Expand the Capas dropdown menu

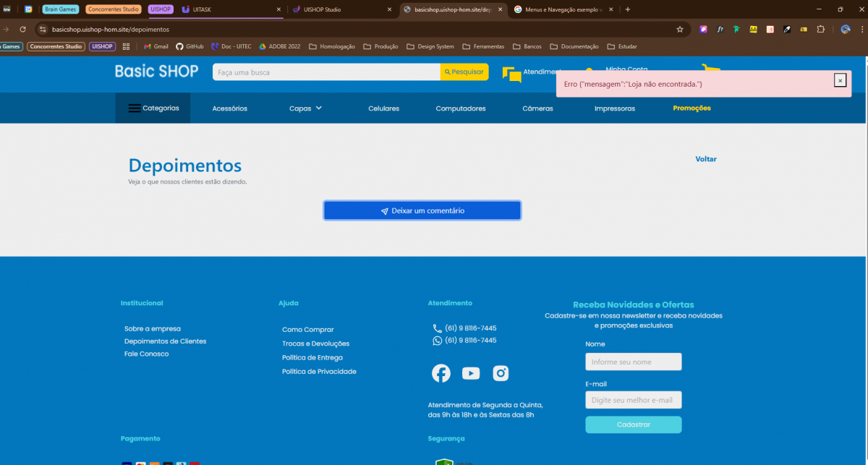point(305,108)
